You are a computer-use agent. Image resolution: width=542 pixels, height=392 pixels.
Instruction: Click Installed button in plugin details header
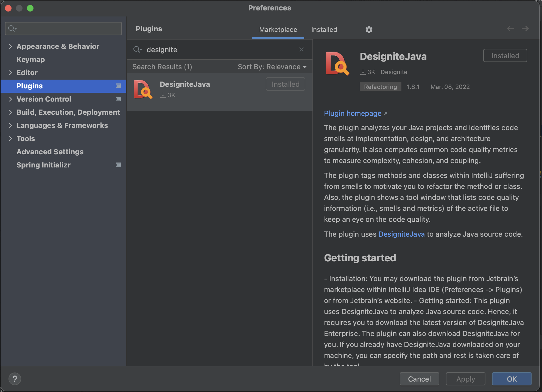click(x=505, y=55)
